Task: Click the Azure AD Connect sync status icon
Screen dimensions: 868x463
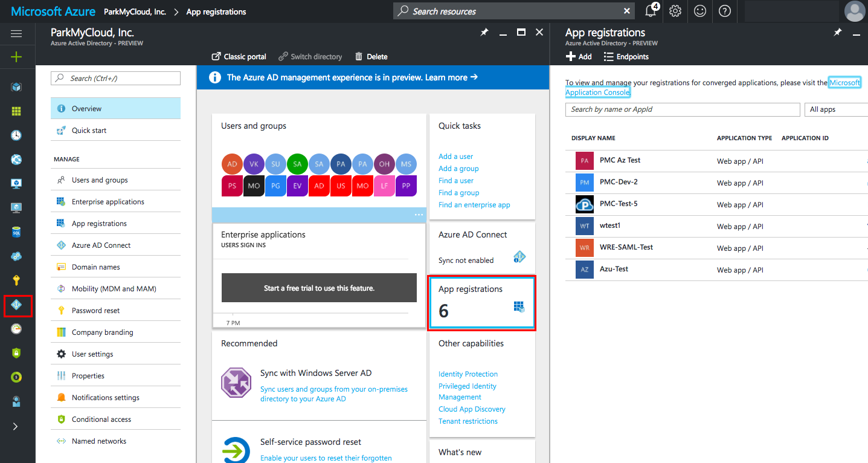Action: click(x=519, y=257)
